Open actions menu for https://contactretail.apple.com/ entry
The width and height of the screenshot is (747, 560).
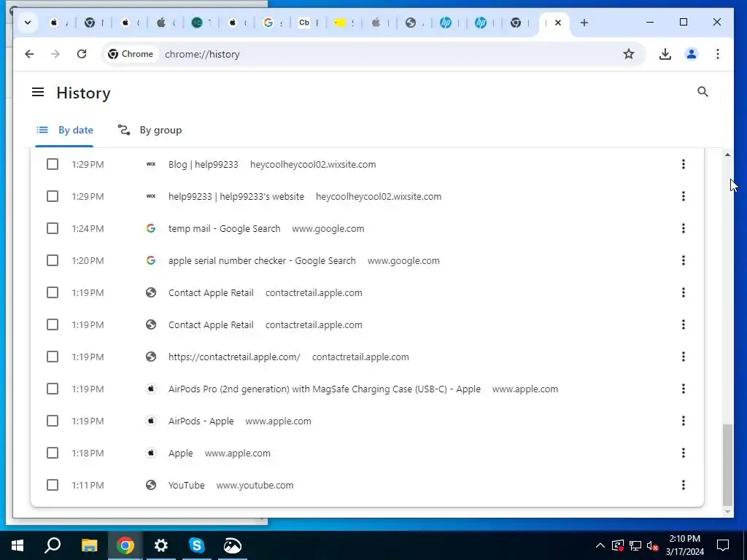click(683, 357)
